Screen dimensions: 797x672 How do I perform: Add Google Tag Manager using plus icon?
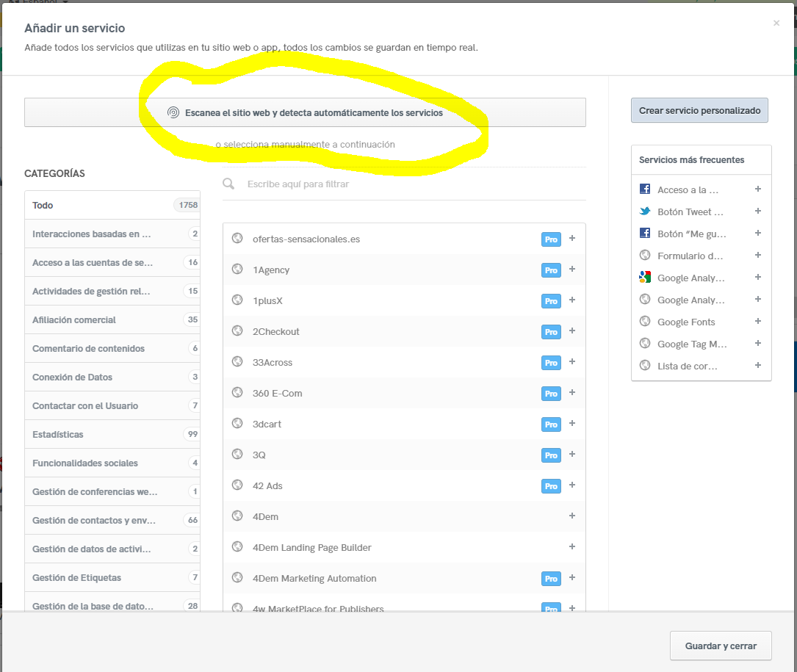click(x=757, y=344)
